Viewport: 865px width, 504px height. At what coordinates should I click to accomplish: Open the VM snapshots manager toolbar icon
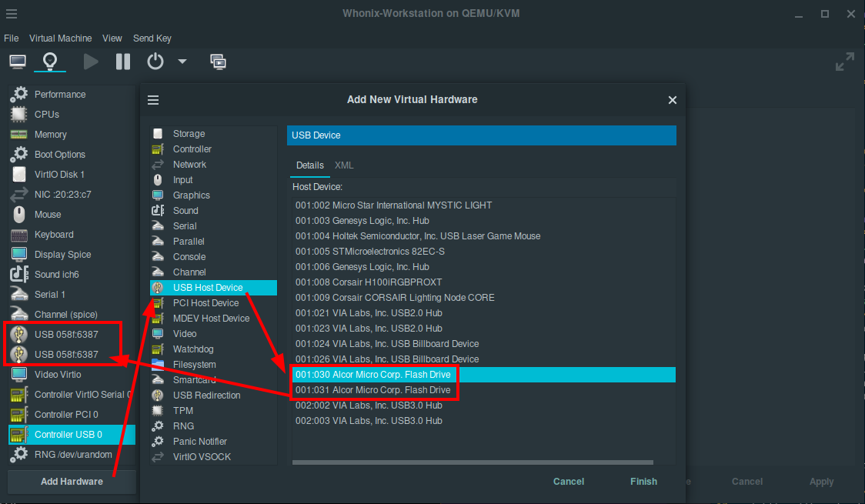pyautogui.click(x=218, y=62)
